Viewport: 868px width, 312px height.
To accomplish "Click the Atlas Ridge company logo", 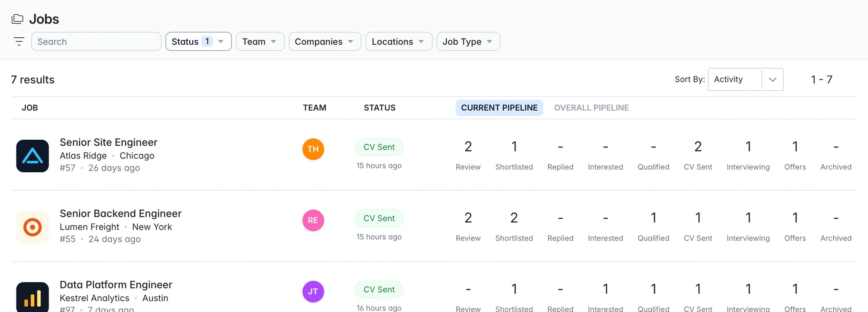I will click(33, 156).
